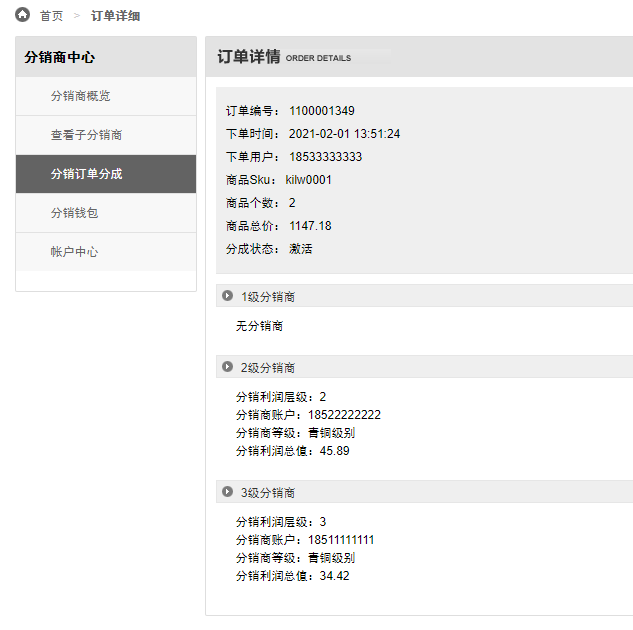This screenshot has height=630, width=633.
Task: Click the 分销商中心 sidebar heading
Action: pos(59,57)
